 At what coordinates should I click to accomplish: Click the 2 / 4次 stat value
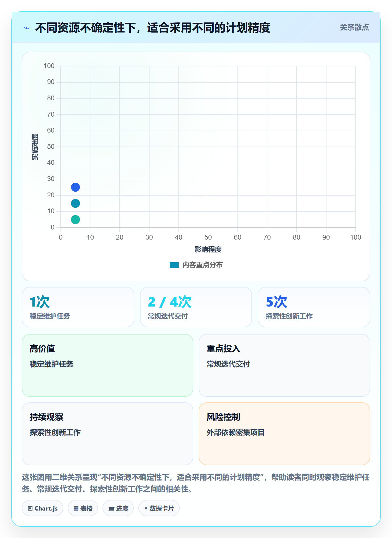[170, 302]
